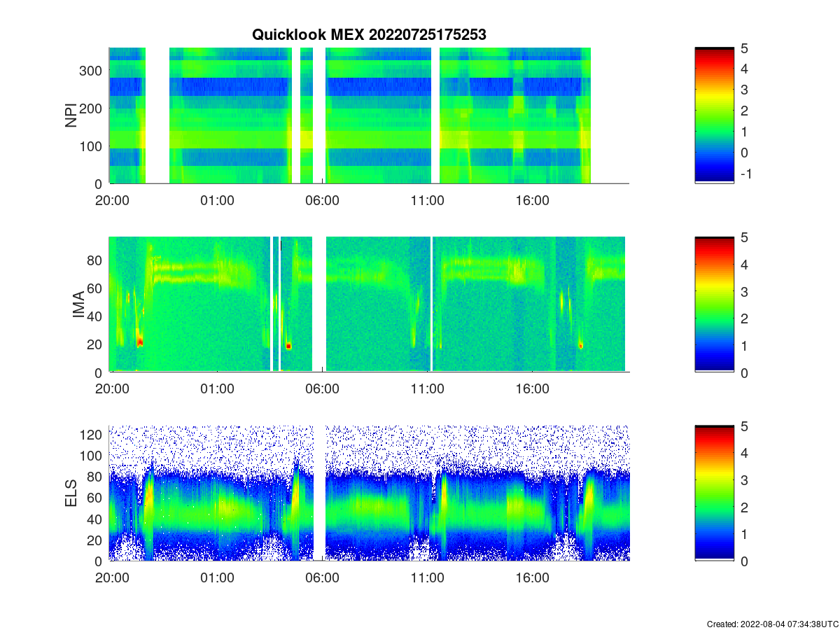
Task: Select the "ELS" y-axis label
Action: 71,493
